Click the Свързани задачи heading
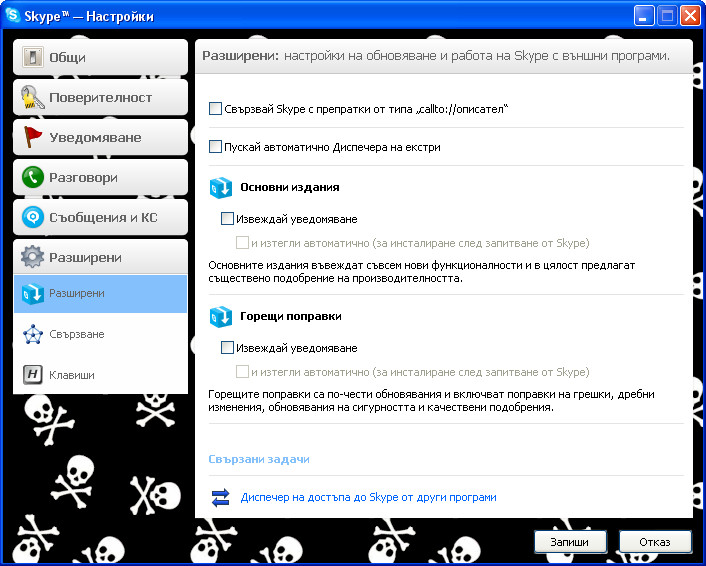706x566 pixels. point(259,459)
